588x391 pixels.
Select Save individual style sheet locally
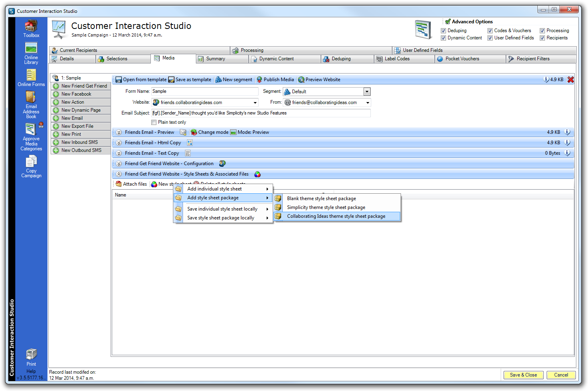coord(223,209)
